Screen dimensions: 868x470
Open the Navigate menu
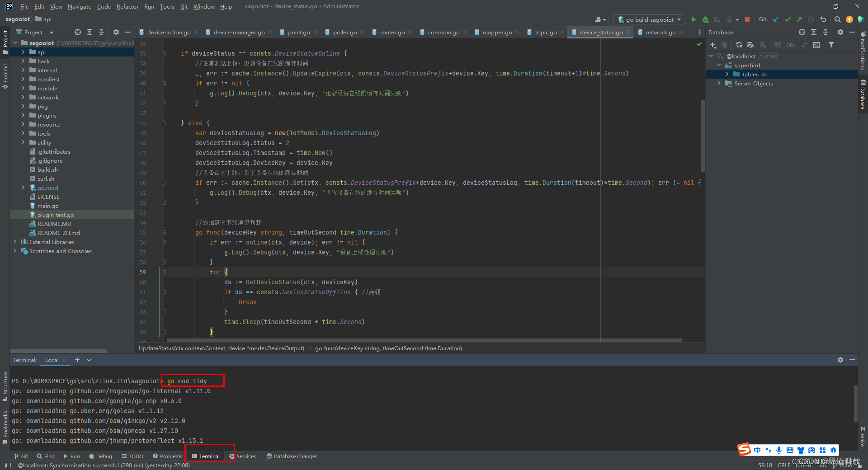(80, 6)
